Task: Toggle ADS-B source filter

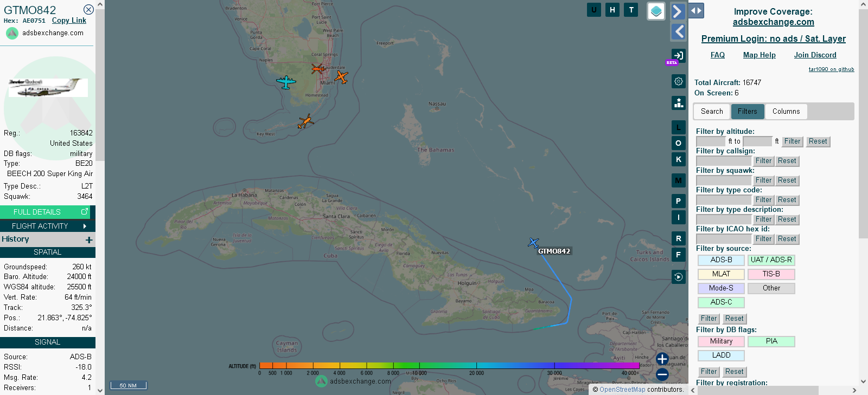Action: coord(721,260)
